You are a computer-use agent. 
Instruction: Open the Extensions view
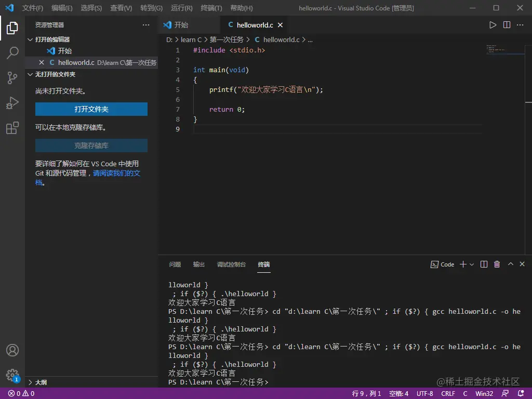12,128
